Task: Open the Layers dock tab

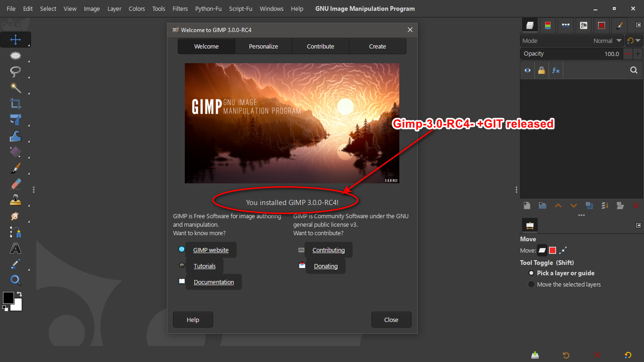Action: (530, 25)
